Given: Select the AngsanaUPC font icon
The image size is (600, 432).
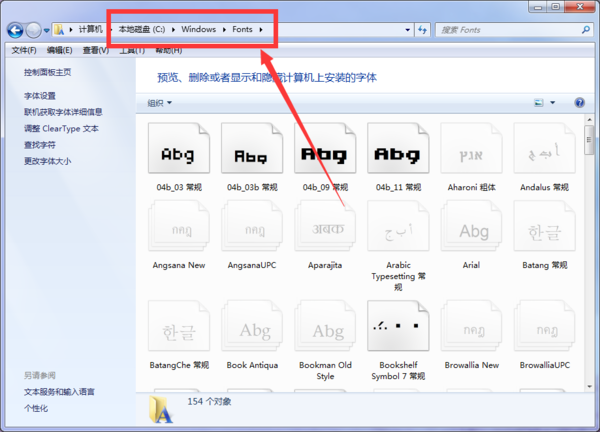Looking at the screenshot, I should tap(252, 226).
